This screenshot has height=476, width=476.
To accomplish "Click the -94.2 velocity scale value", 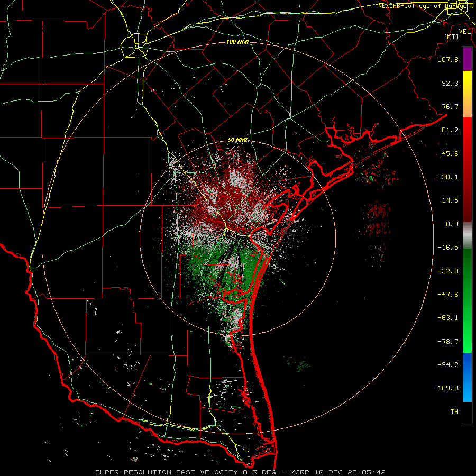I will [448, 365].
